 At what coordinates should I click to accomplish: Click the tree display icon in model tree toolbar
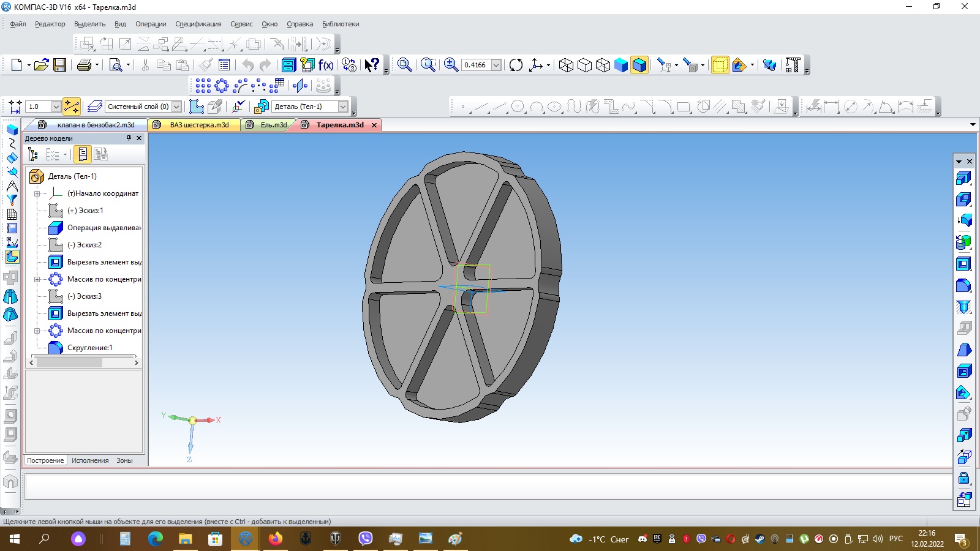33,154
